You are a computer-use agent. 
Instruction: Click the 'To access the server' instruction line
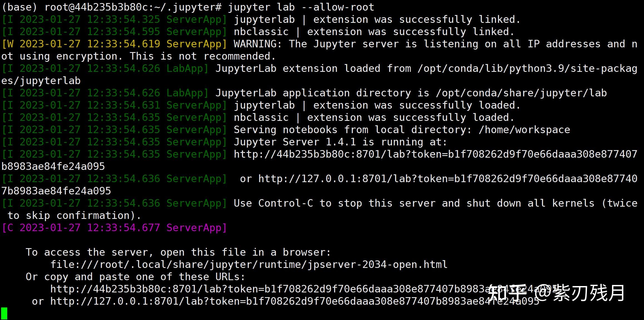click(178, 252)
